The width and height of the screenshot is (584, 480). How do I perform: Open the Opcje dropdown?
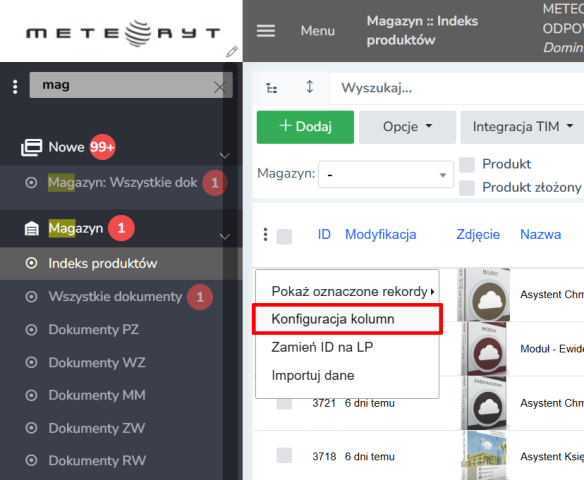coord(407,127)
